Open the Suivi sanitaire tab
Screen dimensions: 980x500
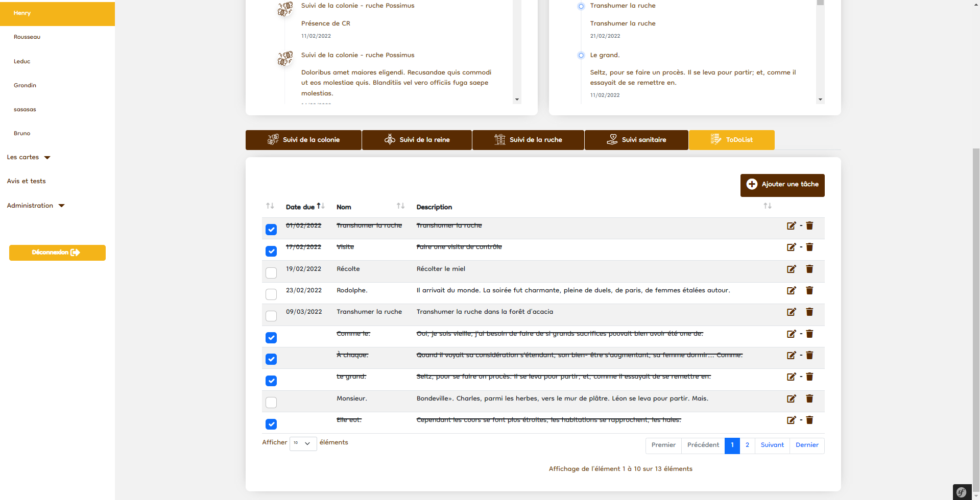636,140
